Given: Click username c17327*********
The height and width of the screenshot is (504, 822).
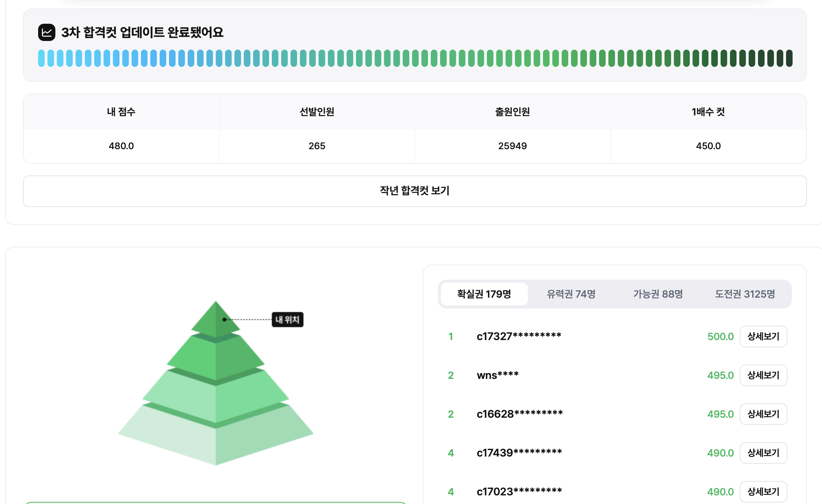Looking at the screenshot, I should pyautogui.click(x=519, y=336).
